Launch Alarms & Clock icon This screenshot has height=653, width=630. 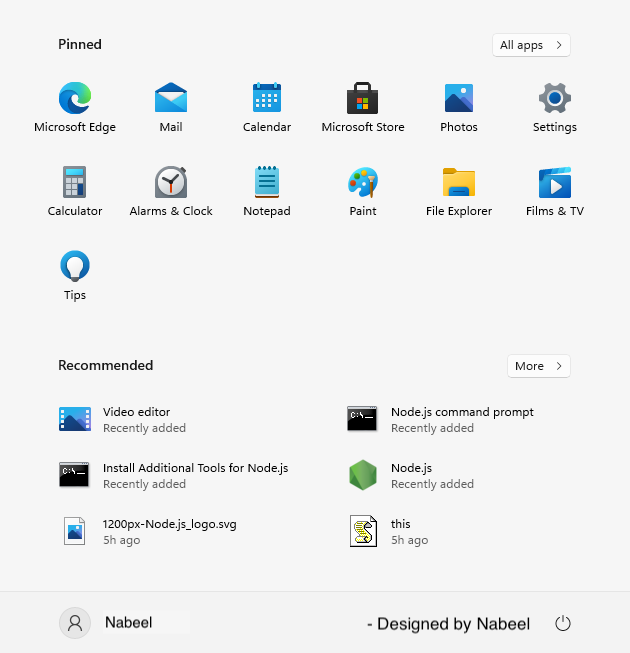click(171, 182)
